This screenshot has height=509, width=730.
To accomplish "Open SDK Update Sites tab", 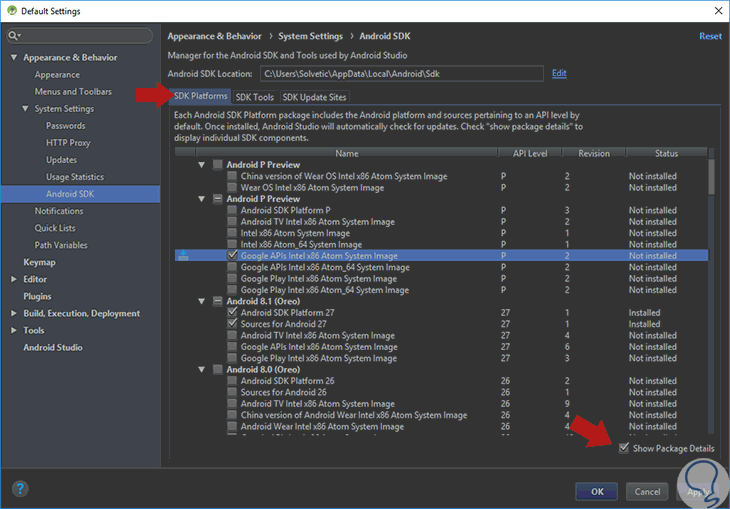I will pyautogui.click(x=314, y=97).
